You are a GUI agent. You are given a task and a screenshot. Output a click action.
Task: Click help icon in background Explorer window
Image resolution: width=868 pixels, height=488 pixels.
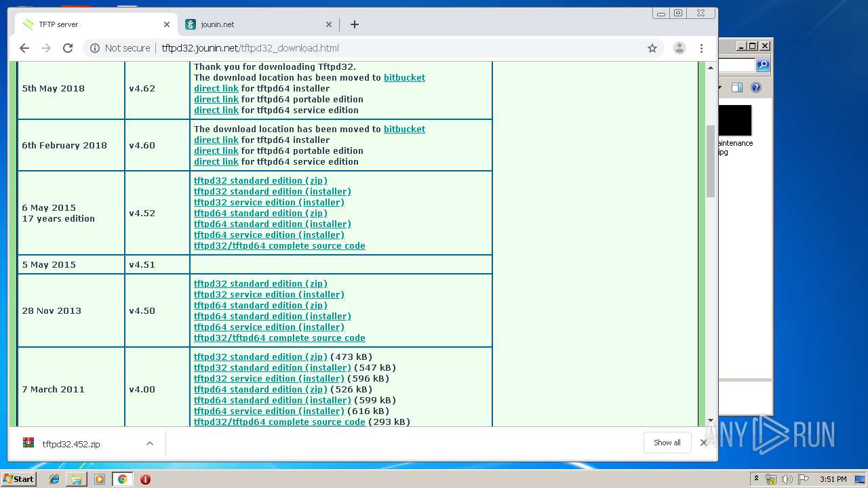pos(756,87)
